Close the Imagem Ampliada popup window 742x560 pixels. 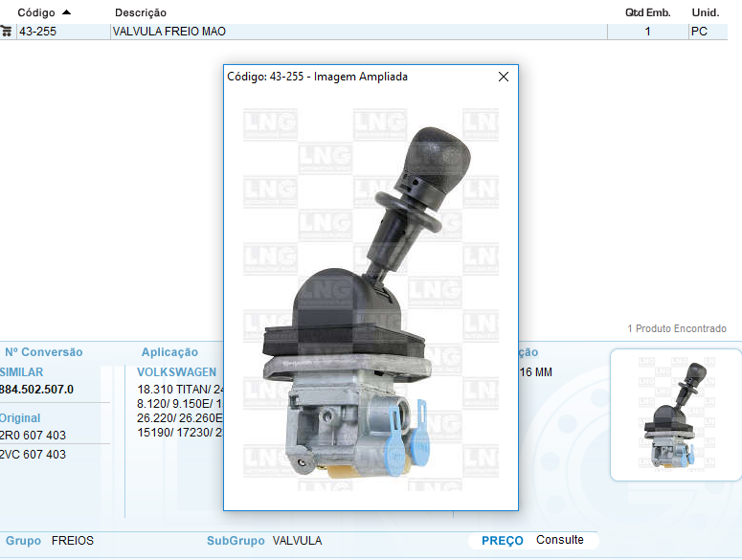pyautogui.click(x=504, y=77)
